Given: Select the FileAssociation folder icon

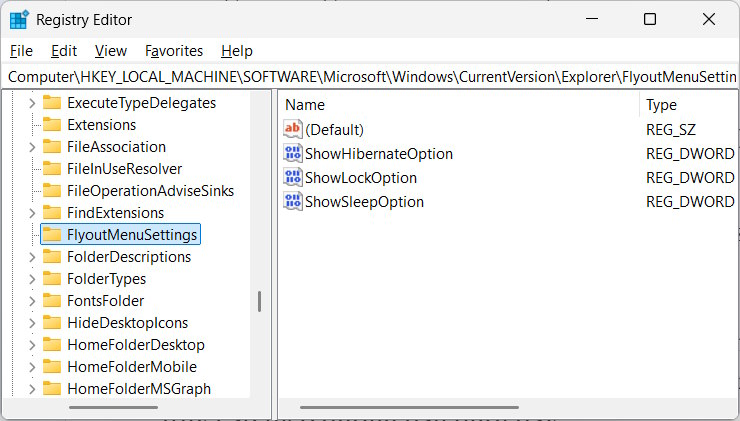Looking at the screenshot, I should (52, 147).
